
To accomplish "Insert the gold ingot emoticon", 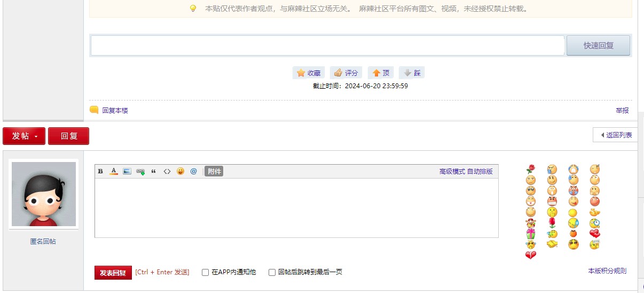I will coord(595,212).
